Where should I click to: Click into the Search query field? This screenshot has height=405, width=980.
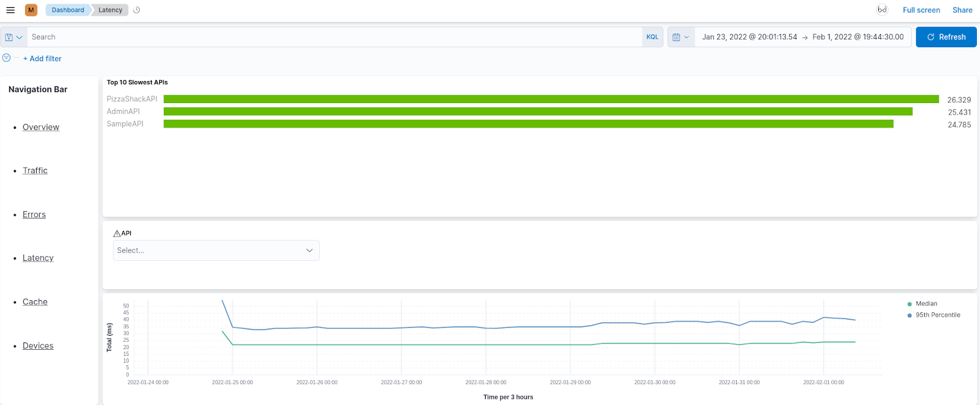point(335,37)
